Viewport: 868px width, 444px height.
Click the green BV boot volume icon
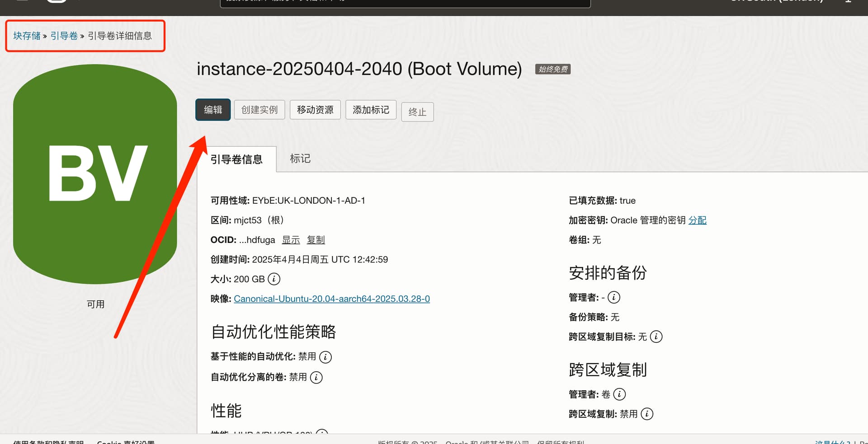(x=95, y=174)
